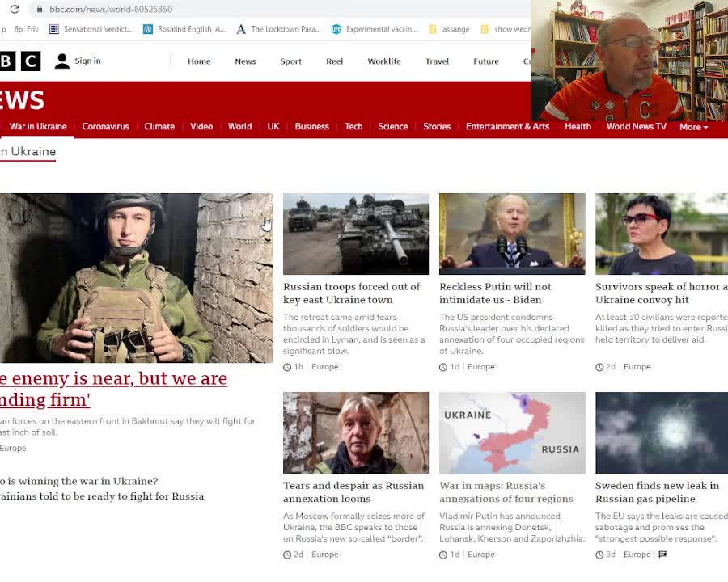Reload the page using the refresh icon
This screenshot has height=582, width=728.
15,11
